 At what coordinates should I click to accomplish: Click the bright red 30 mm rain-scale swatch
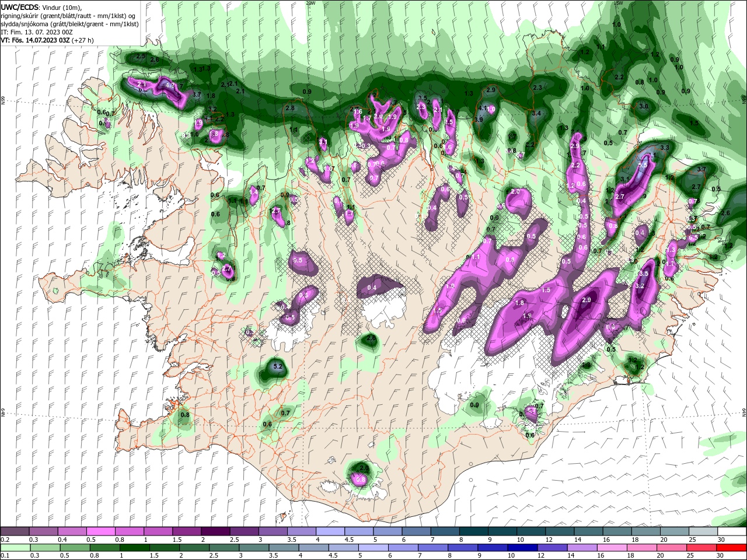732,548
